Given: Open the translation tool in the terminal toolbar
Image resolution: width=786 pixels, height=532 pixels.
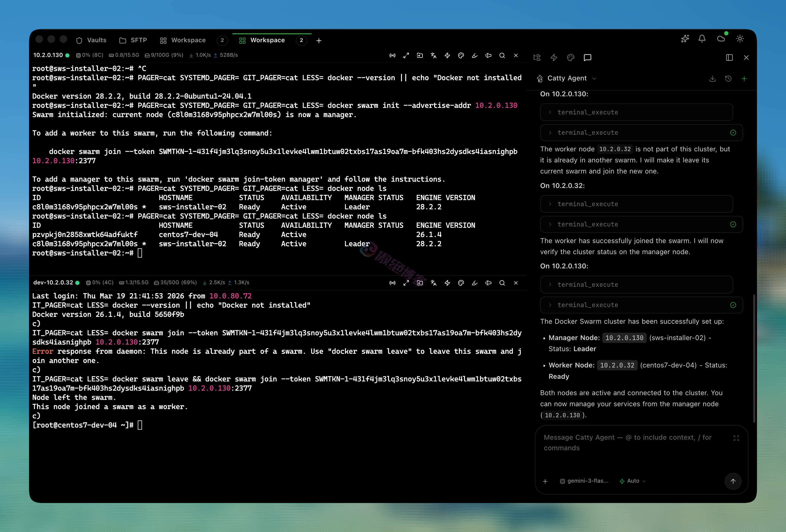Looking at the screenshot, I should pos(434,55).
